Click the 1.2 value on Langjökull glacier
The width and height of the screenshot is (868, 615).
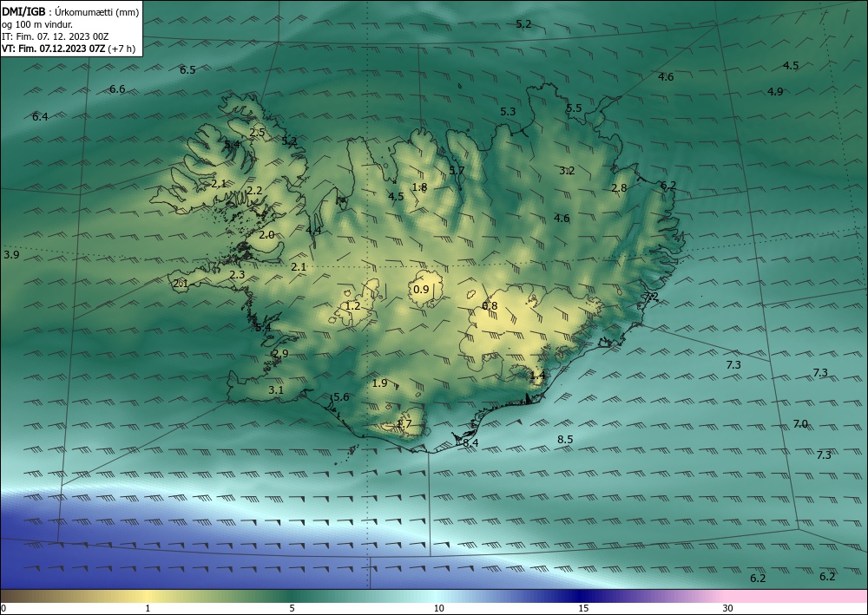(352, 306)
